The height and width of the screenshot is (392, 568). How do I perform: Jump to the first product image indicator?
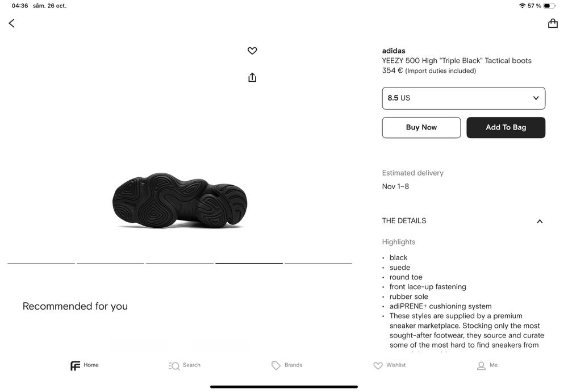point(41,264)
